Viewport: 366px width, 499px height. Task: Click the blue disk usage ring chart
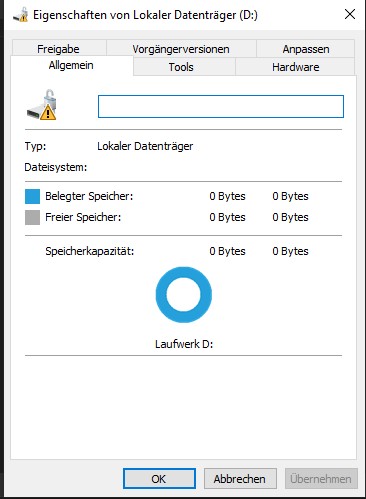tap(184, 295)
